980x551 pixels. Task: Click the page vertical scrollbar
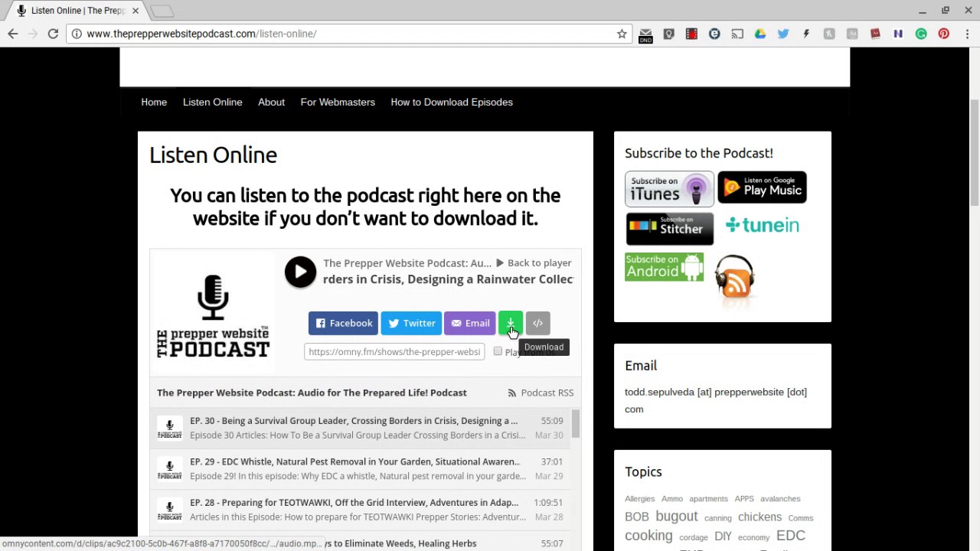(974, 153)
